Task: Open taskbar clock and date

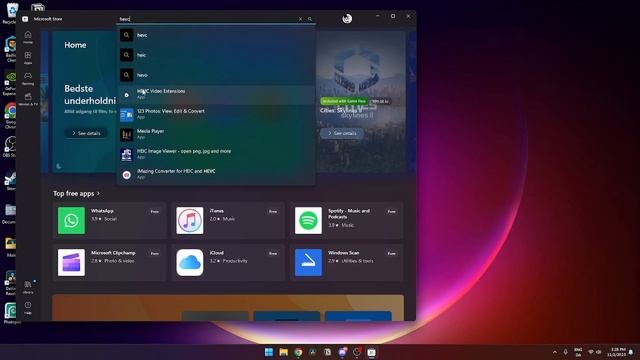Action: pyautogui.click(x=616, y=352)
